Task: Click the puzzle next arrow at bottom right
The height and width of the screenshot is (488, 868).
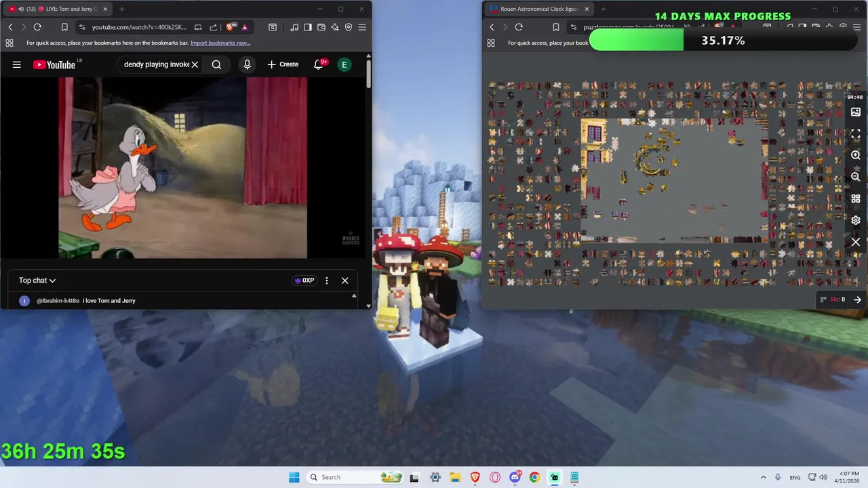Action: click(857, 300)
